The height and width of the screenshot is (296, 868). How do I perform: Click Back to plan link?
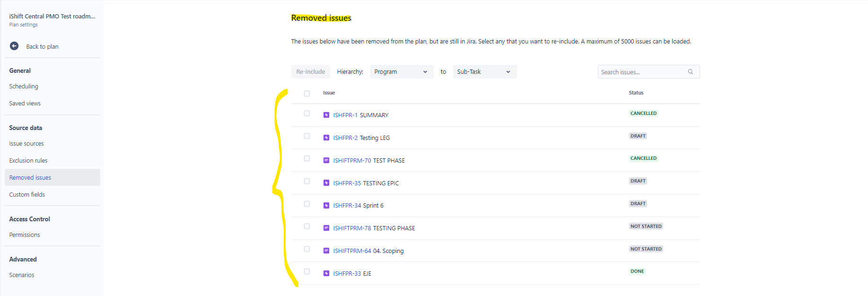(43, 46)
